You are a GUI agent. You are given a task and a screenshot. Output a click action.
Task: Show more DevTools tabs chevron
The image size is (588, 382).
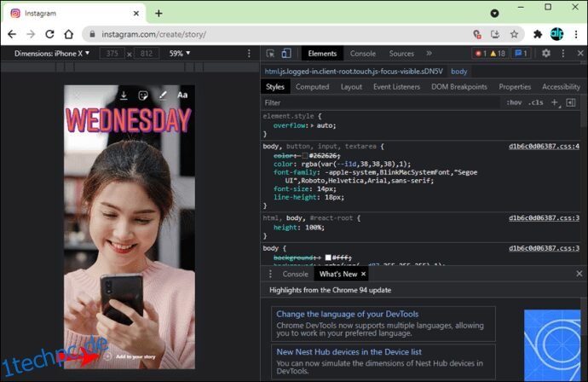point(429,53)
